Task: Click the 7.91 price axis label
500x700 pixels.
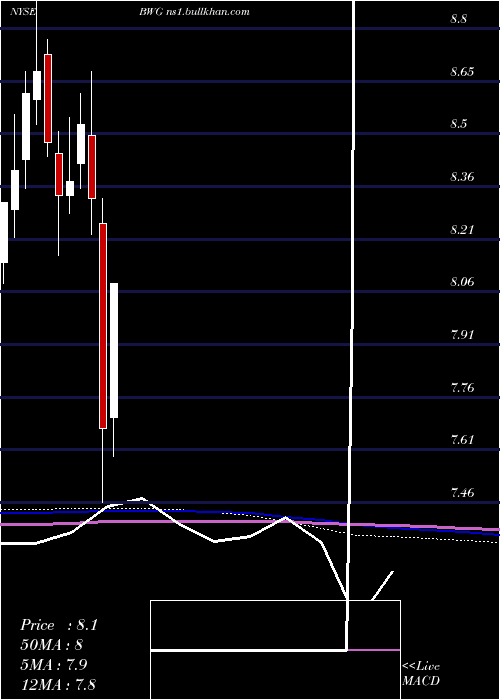Action: tap(462, 335)
